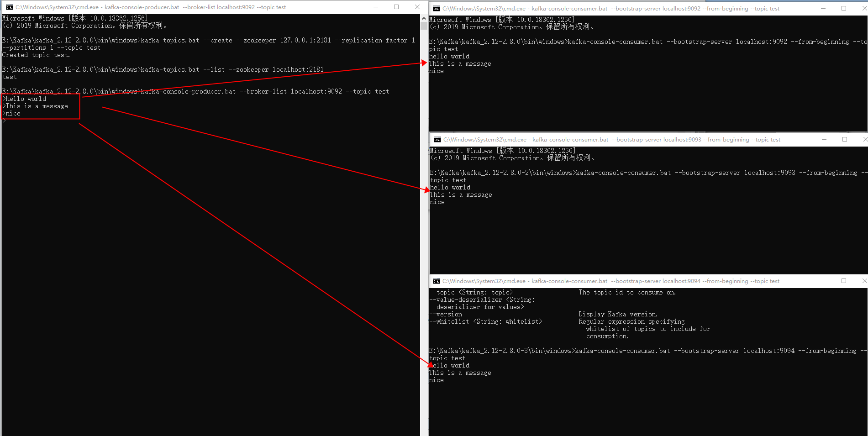
Task: Click Microsoft Corporation copyright line in 9093 consumer
Action: (513, 158)
